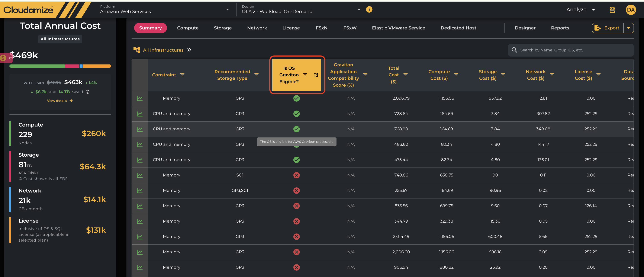Viewport: 644px width, 277px height.
Task: Switch to the Compute tab
Action: [188, 28]
